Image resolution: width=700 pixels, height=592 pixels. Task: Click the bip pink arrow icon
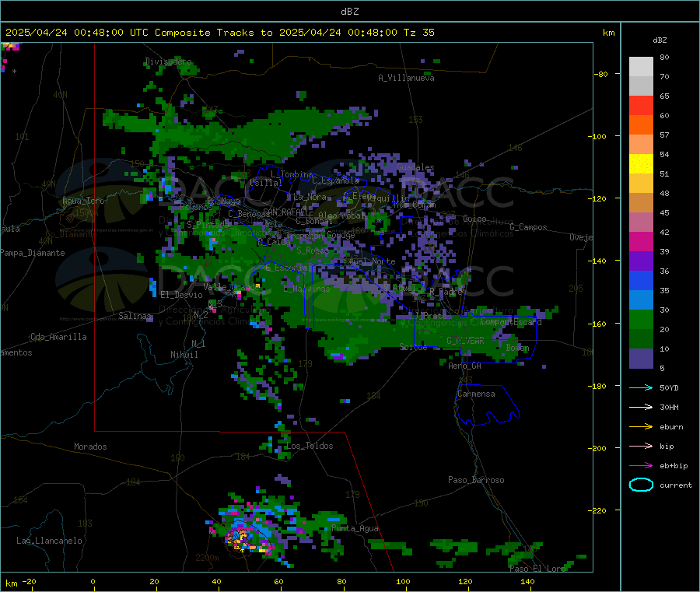[x=641, y=446]
